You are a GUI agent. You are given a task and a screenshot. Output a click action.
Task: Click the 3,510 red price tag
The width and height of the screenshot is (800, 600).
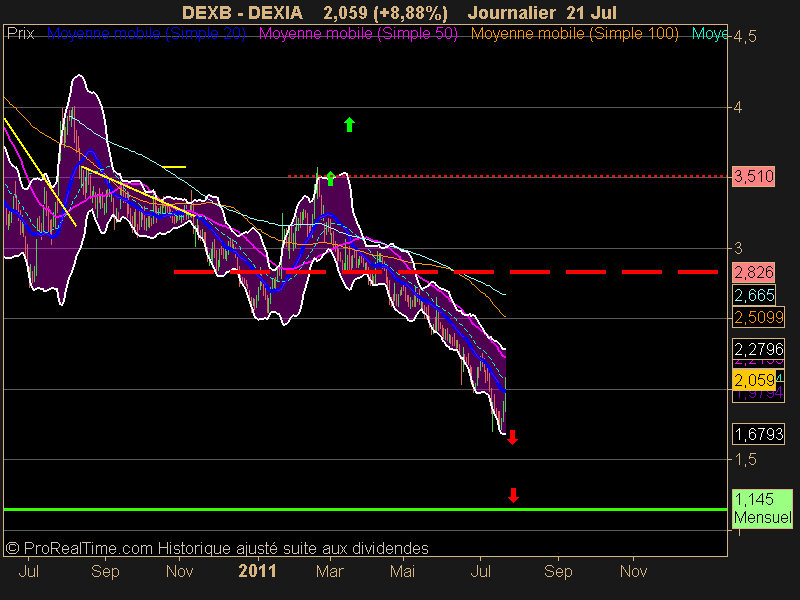[x=754, y=177]
